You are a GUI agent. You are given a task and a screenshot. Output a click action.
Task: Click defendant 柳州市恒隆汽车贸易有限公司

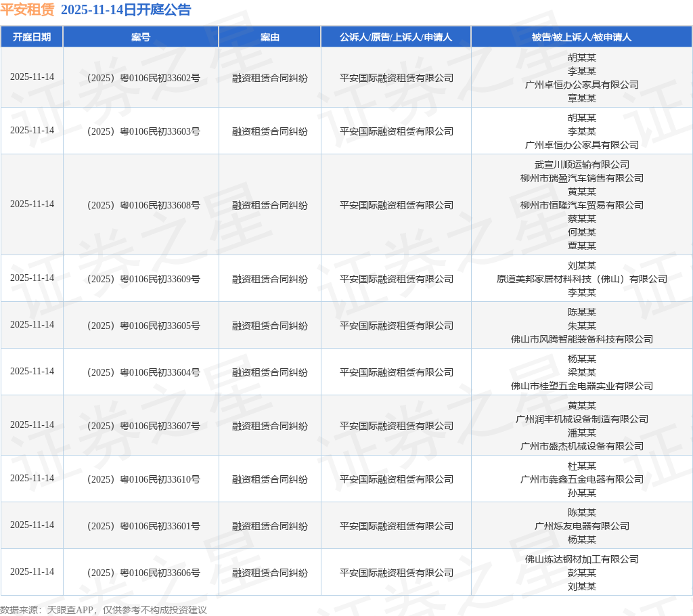[x=581, y=205]
